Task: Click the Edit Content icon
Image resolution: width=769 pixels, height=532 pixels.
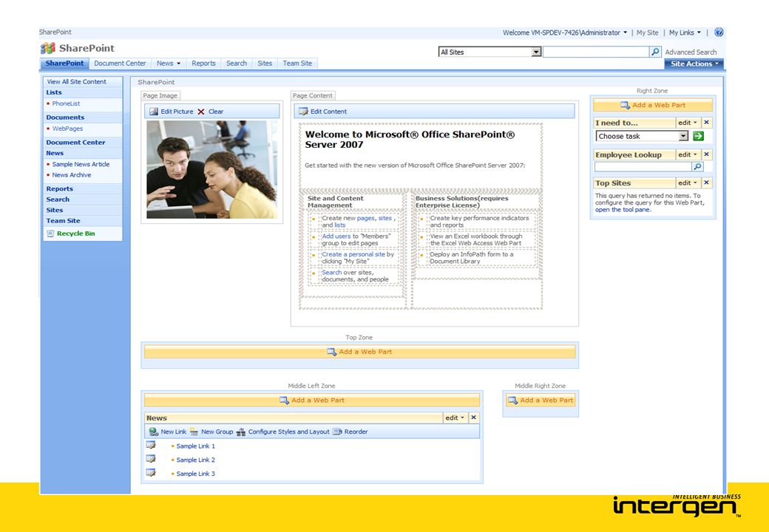Action: tap(303, 111)
